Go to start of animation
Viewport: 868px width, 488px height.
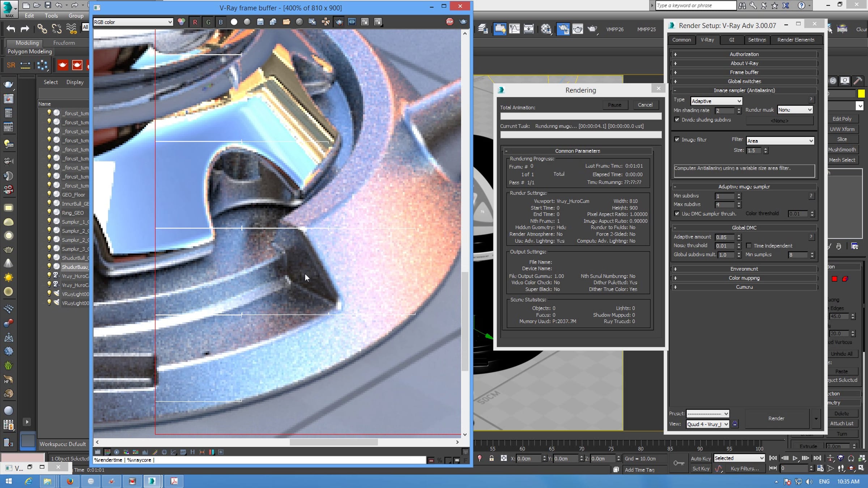click(773, 458)
